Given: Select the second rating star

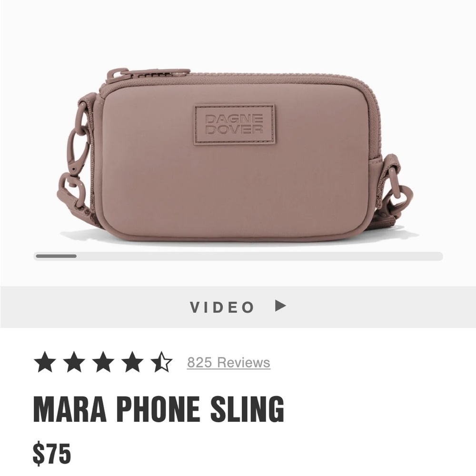Looking at the screenshot, I should [x=74, y=362].
